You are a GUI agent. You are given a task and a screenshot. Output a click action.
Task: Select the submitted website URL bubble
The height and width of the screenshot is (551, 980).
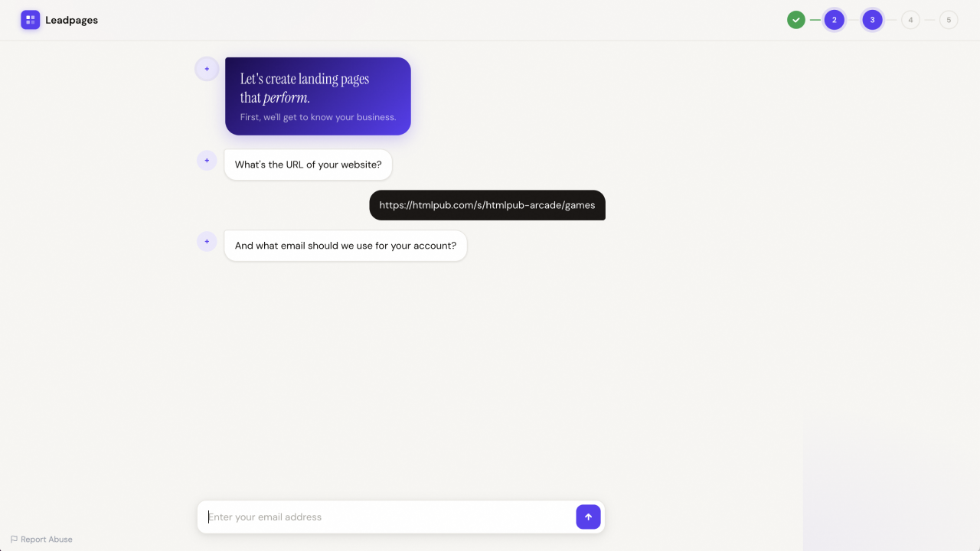487,205
